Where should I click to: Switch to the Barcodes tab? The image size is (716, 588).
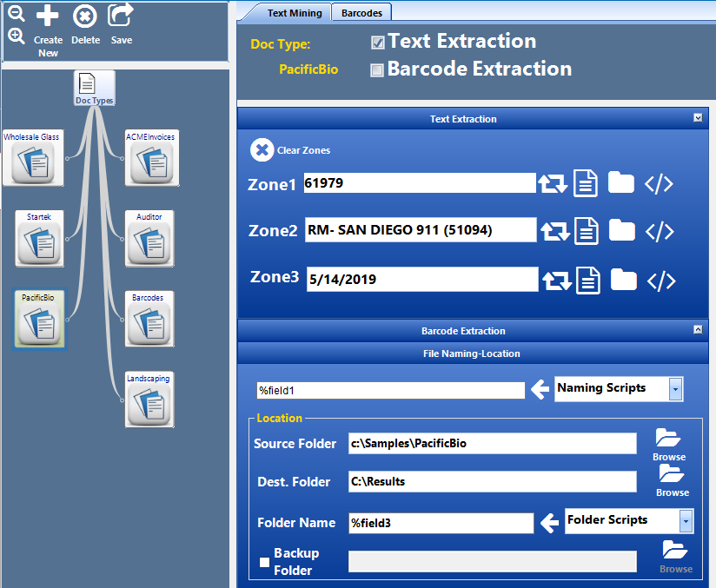pyautogui.click(x=361, y=13)
